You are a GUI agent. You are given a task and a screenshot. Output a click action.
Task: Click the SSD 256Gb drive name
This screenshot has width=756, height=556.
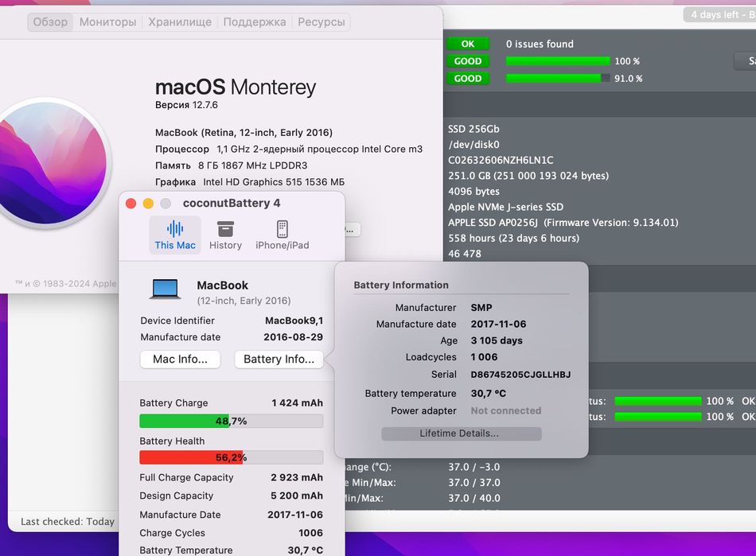tap(473, 129)
